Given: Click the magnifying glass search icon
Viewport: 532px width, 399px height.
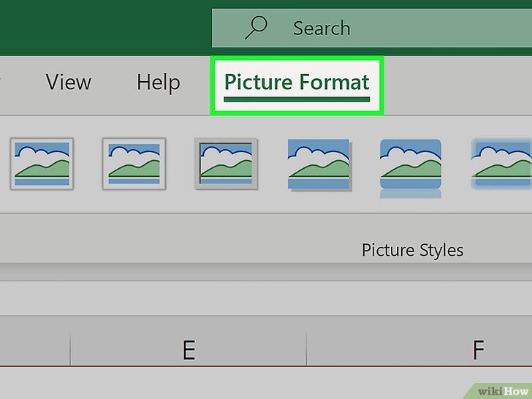Looking at the screenshot, I should [256, 28].
